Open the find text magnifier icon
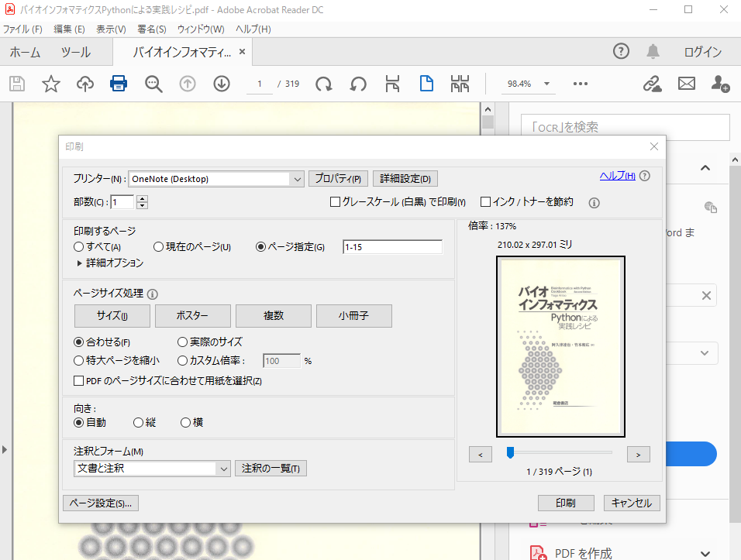 [x=153, y=84]
